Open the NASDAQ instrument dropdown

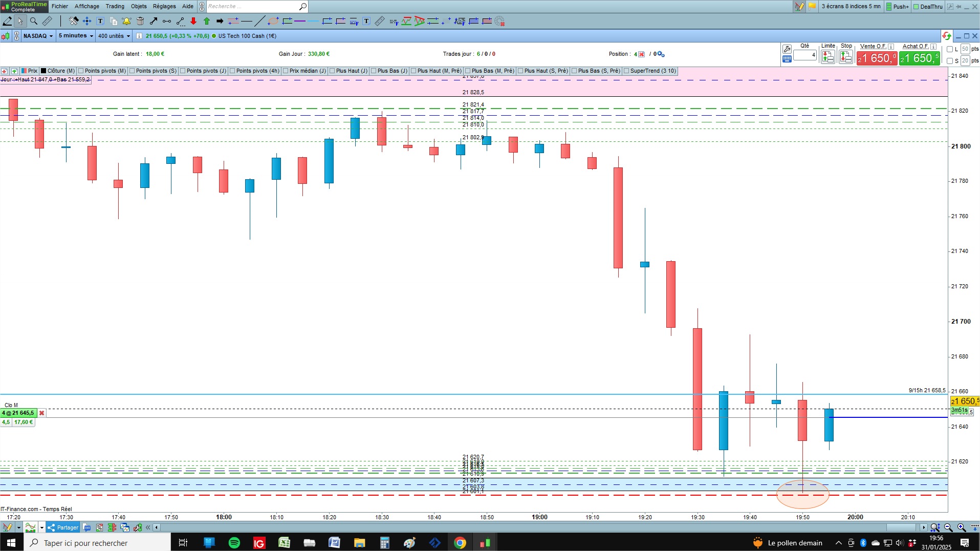pos(38,36)
